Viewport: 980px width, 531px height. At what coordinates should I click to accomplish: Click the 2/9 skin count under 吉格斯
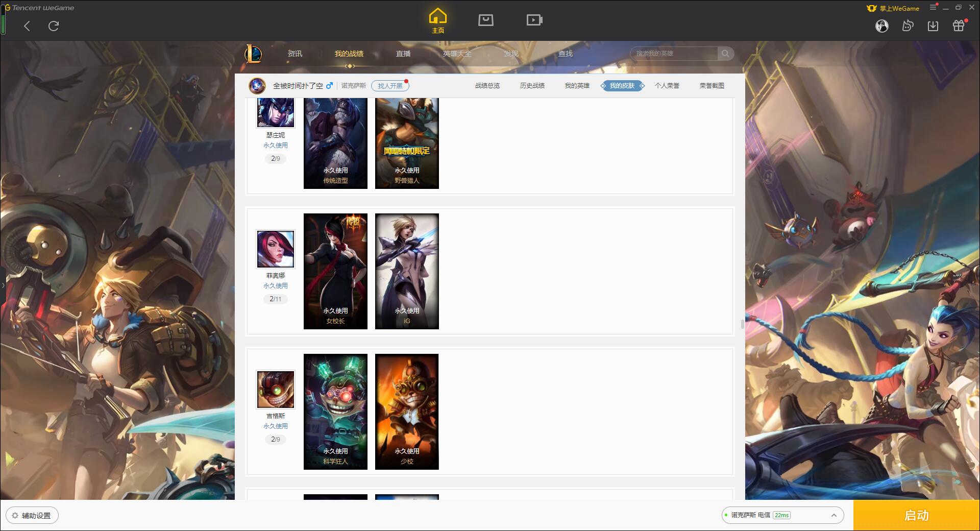(x=276, y=440)
